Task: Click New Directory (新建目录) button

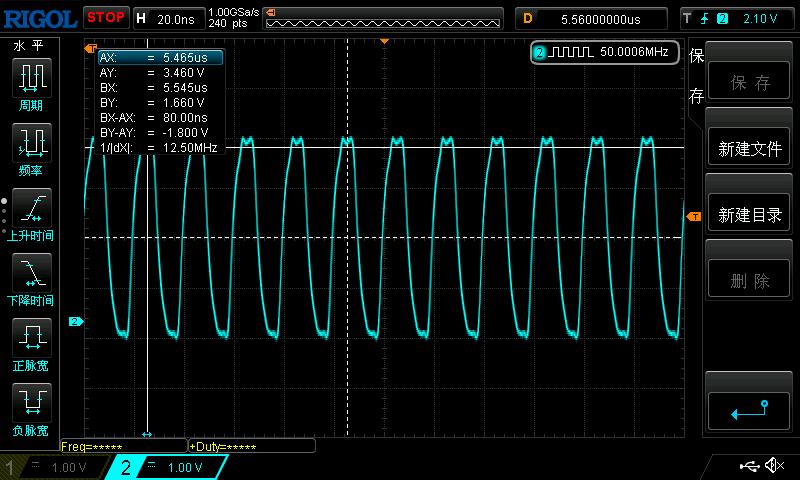Action: [x=750, y=215]
